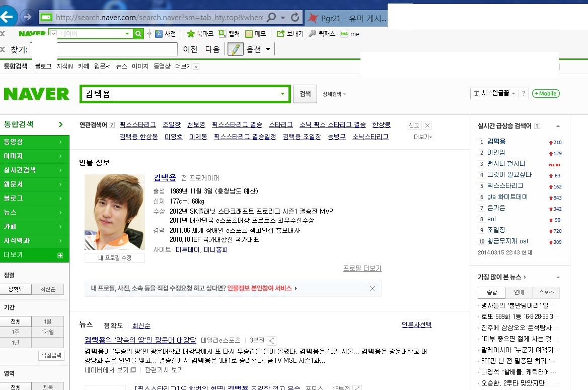The image size is (588, 390).
Task: Click the plus icon on sidebar 더보기
Action: click(60, 255)
